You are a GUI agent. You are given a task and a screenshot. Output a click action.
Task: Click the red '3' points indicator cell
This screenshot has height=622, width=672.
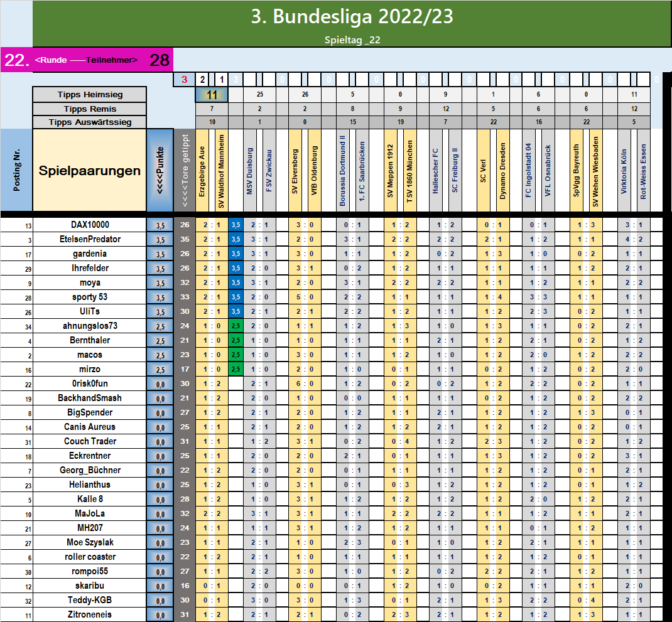[x=184, y=80]
